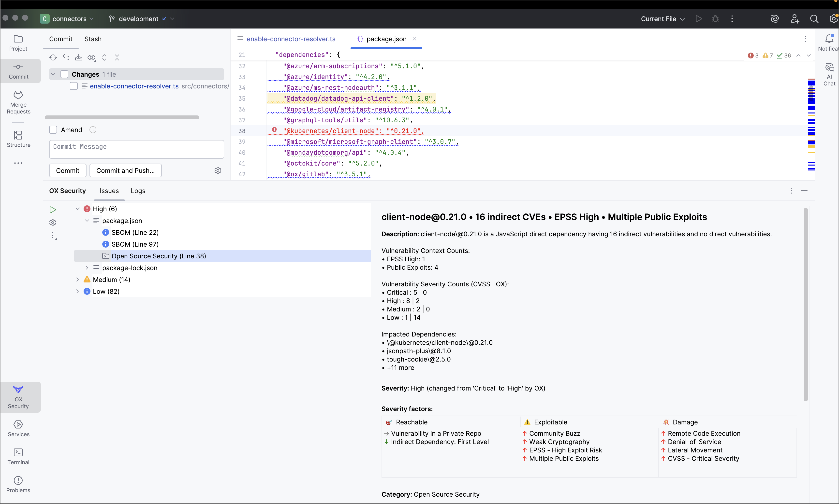Expand the Medium (14) issues group
The image size is (839, 504).
coord(77,280)
